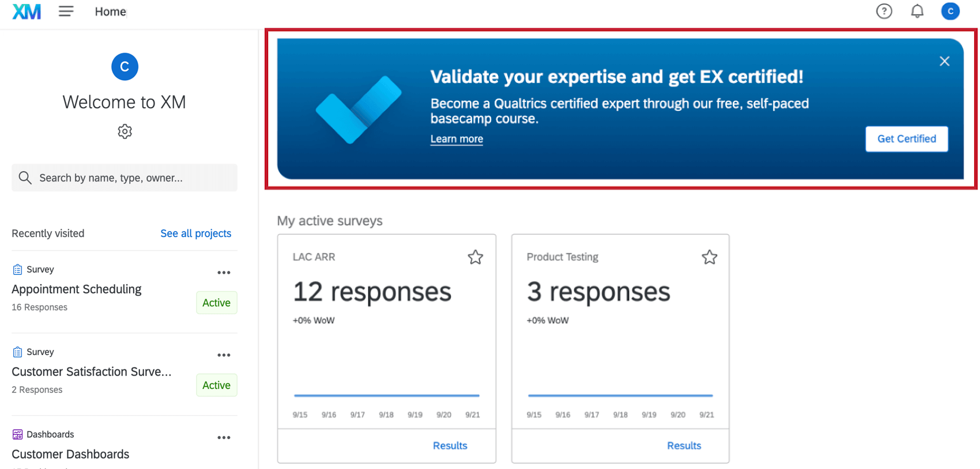The width and height of the screenshot is (980, 469).
Task: Open the options menu for Appointment Scheduling
Action: 224,272
